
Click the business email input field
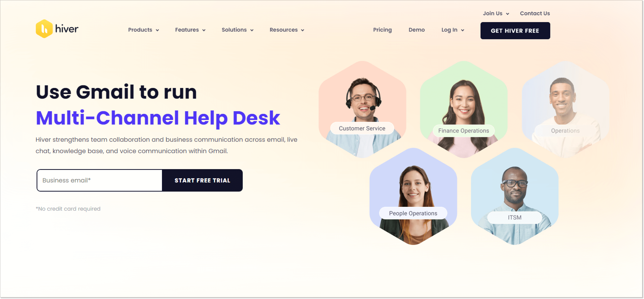99,180
